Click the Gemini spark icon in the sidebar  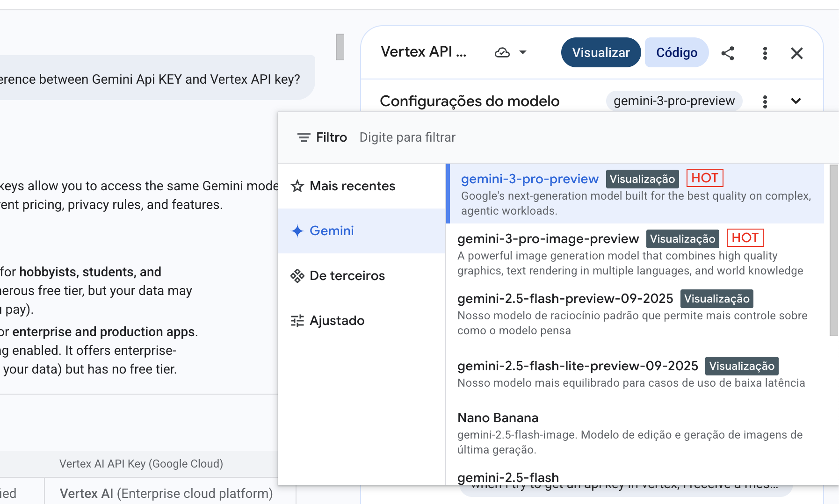297,230
